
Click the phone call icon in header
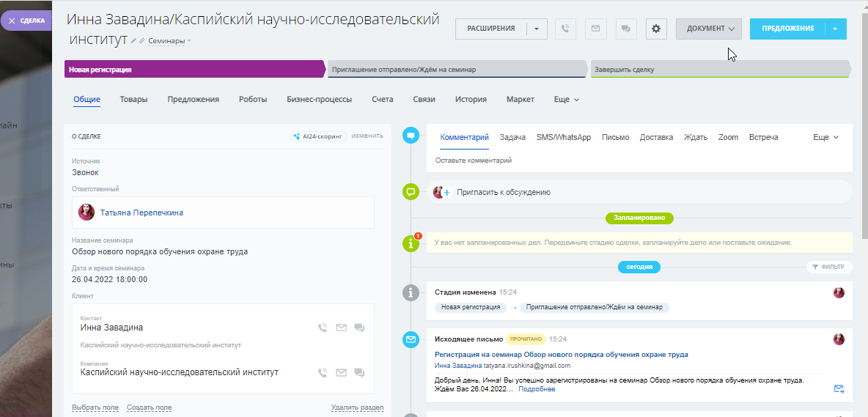[x=565, y=29]
